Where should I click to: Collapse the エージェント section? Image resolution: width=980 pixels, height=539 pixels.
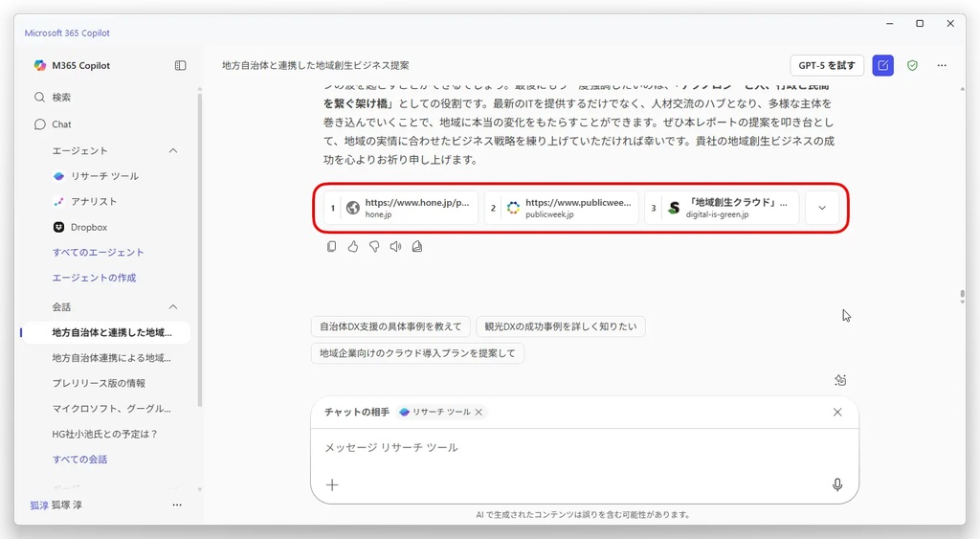(x=173, y=150)
